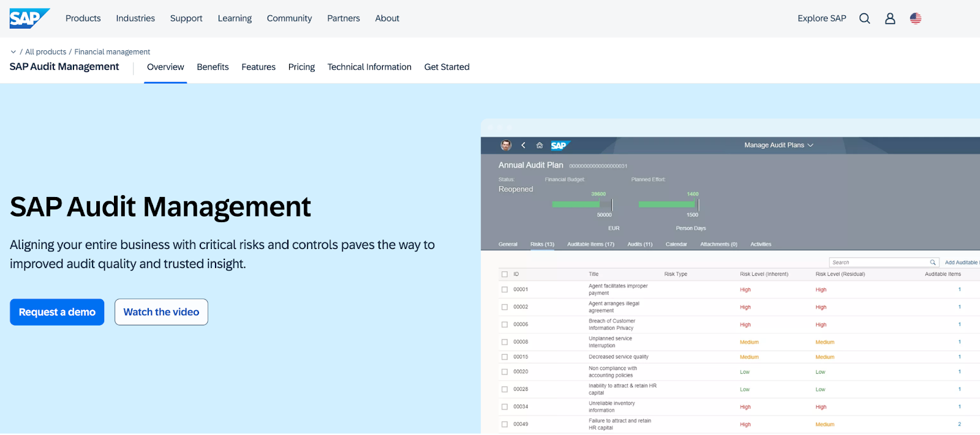The width and height of the screenshot is (980, 435).
Task: Check the box for risk 00049
Action: (x=505, y=424)
